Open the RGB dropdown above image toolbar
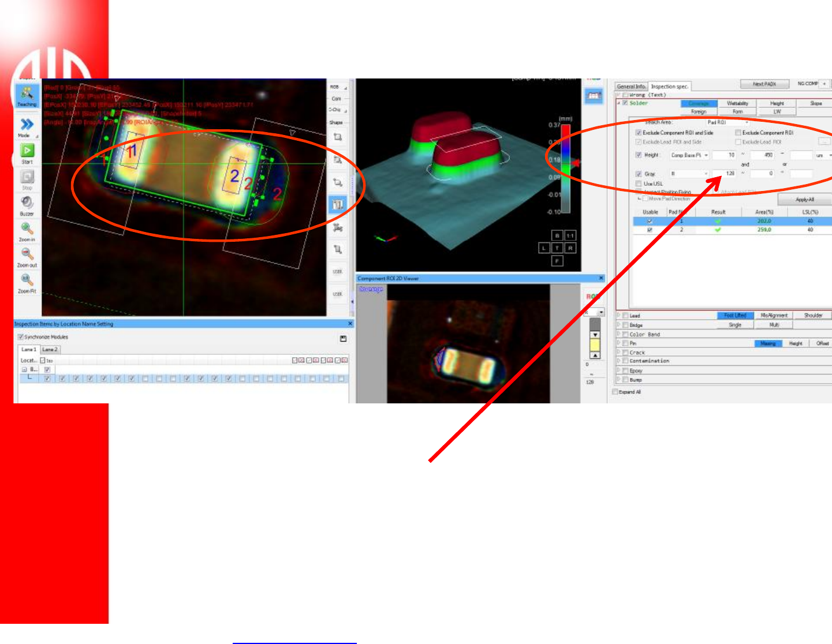832x644 pixels. tap(338, 87)
